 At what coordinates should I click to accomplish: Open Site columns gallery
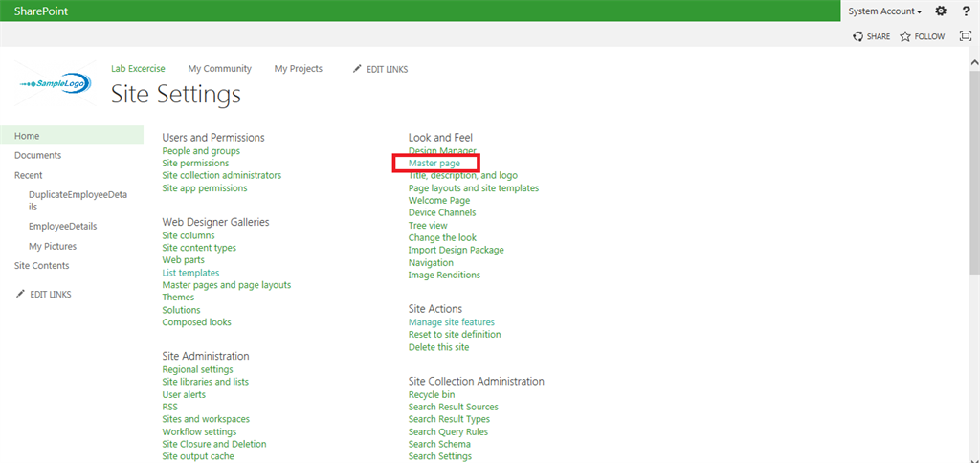click(x=189, y=235)
